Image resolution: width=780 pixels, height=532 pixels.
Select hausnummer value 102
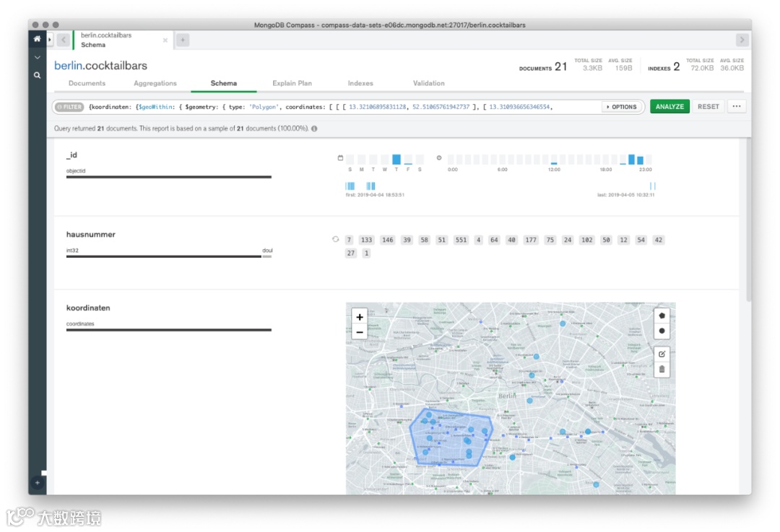(x=587, y=240)
